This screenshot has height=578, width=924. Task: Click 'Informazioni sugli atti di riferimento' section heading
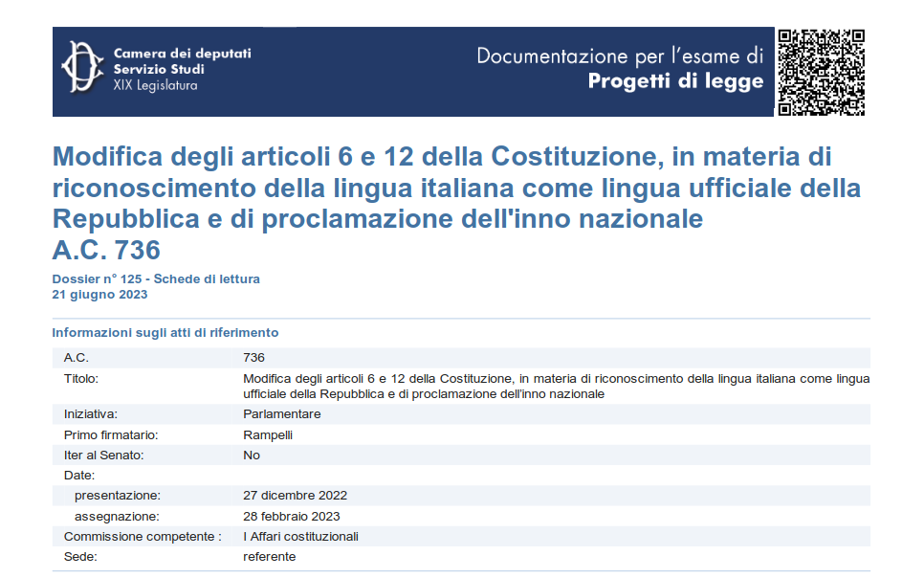[x=165, y=333]
